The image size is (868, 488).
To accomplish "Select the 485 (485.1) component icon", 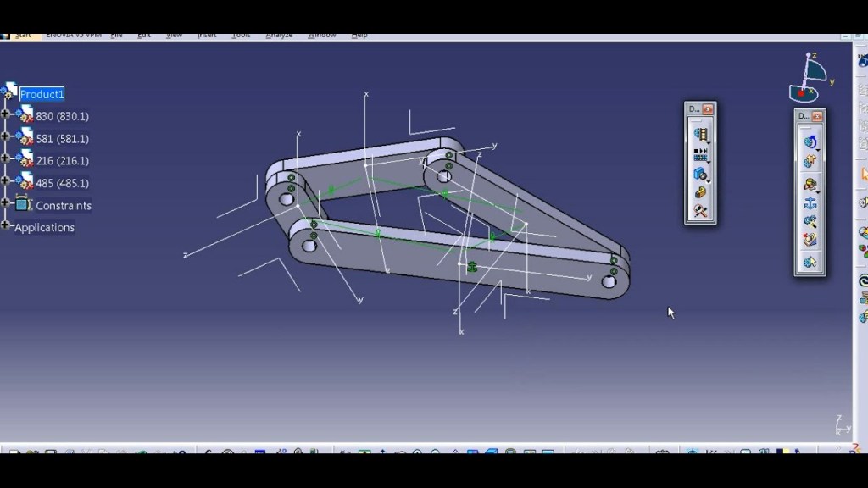I will [25, 182].
